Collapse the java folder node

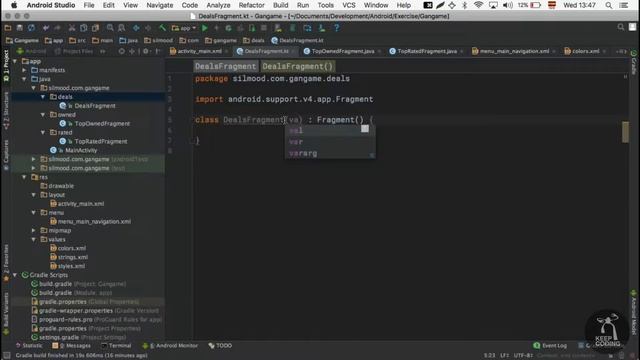[x=24, y=79]
